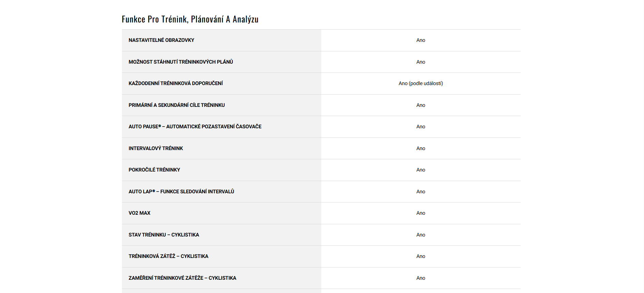Click 'Ano' value in Auto Lap® row
Viewport: 644px width, 293px height.
[x=420, y=192]
